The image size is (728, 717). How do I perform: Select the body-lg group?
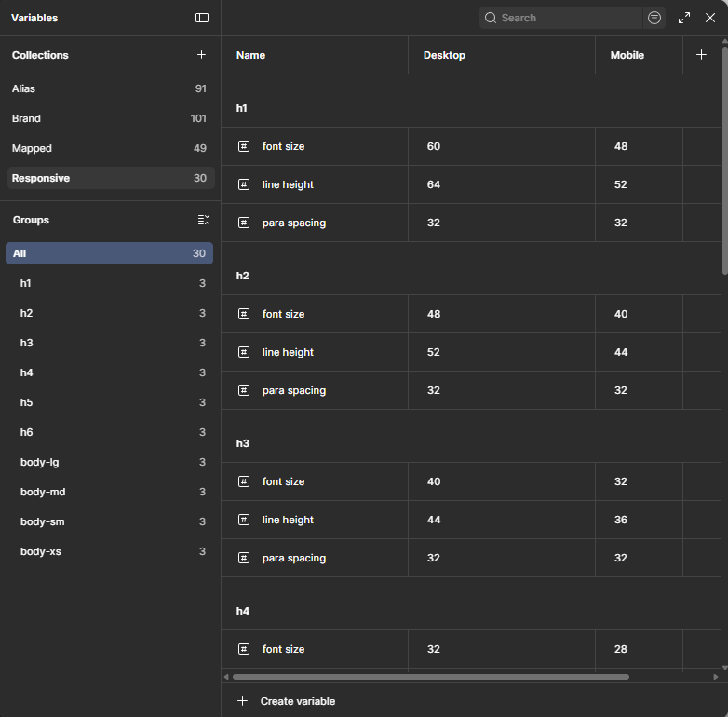(x=110, y=462)
